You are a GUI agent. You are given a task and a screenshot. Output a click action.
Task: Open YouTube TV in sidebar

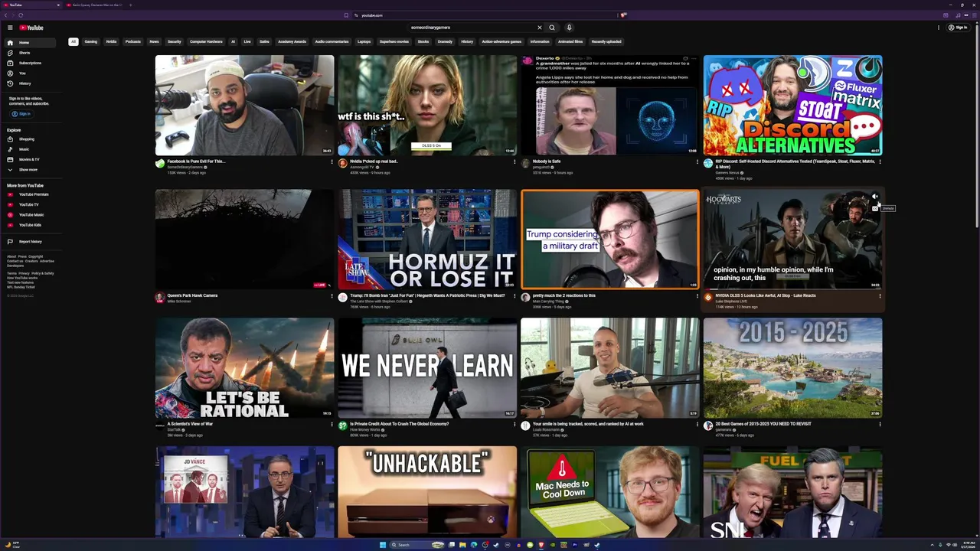pyautogui.click(x=28, y=204)
